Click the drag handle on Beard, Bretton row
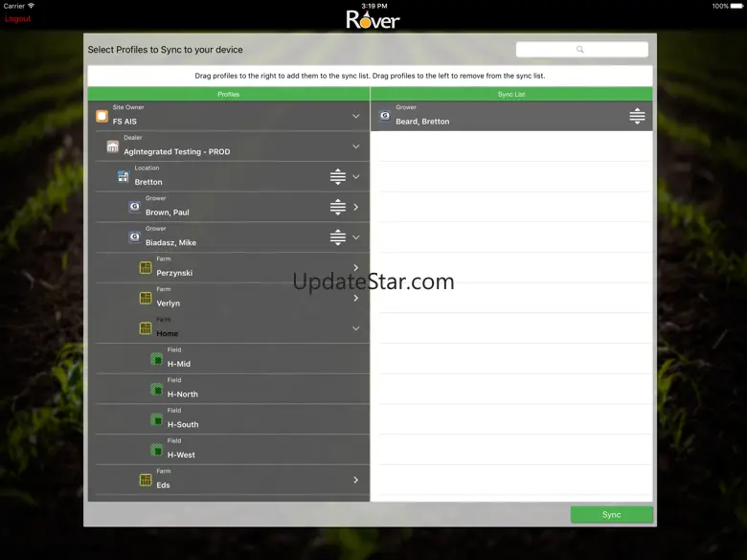The image size is (747, 560). [637, 116]
